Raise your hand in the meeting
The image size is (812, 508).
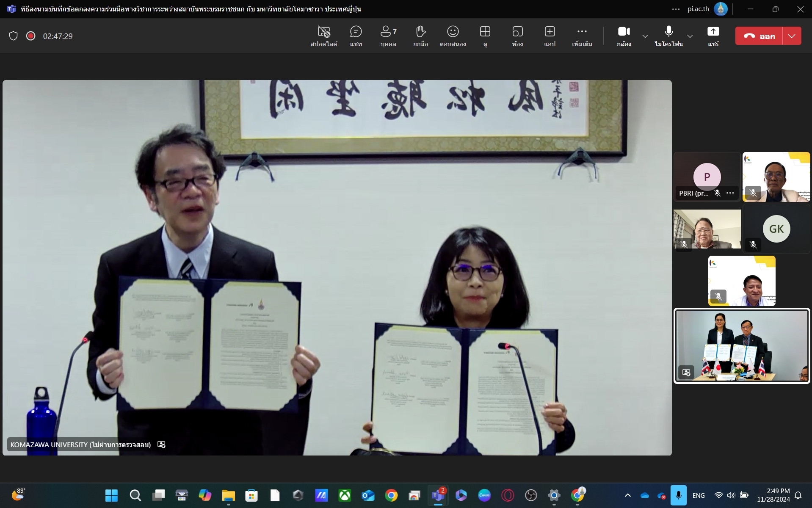(x=420, y=36)
